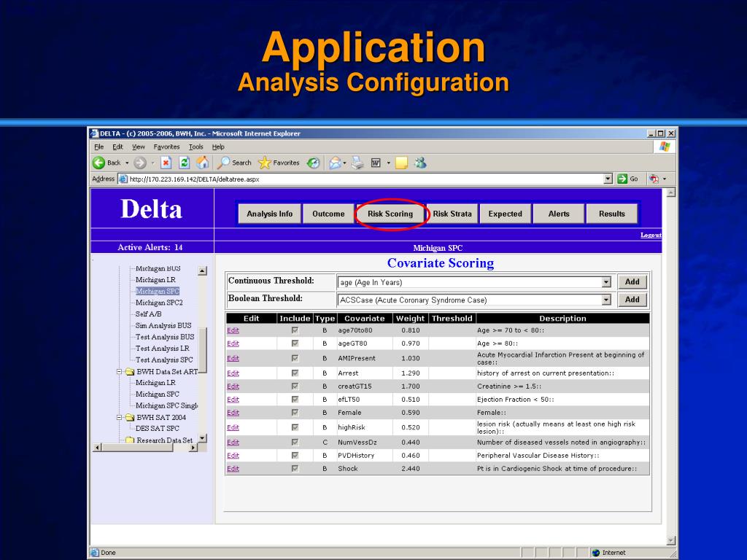Open the Results tab
This screenshot has width=747, height=560.
[x=612, y=214]
